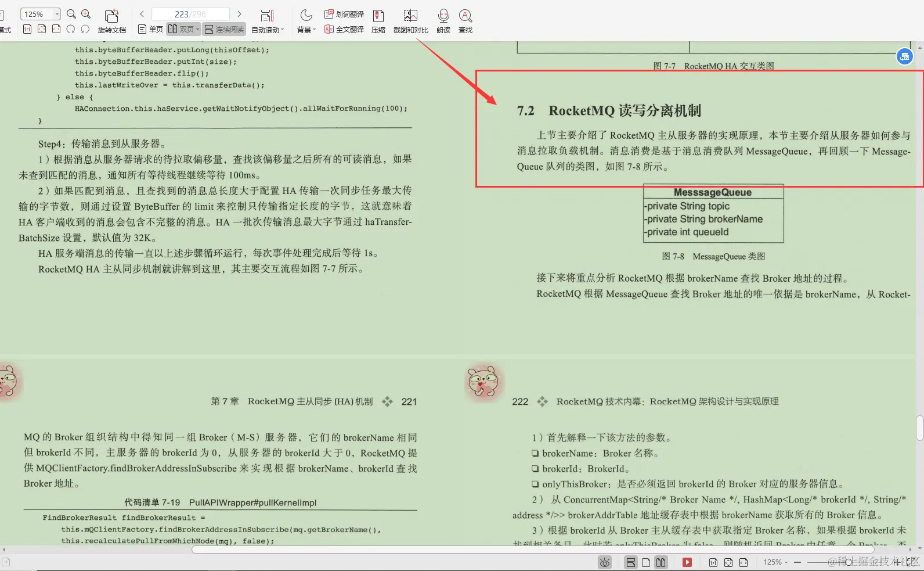This screenshot has height=571, width=924.
Task: Click page number 222 in header
Action: coord(520,401)
